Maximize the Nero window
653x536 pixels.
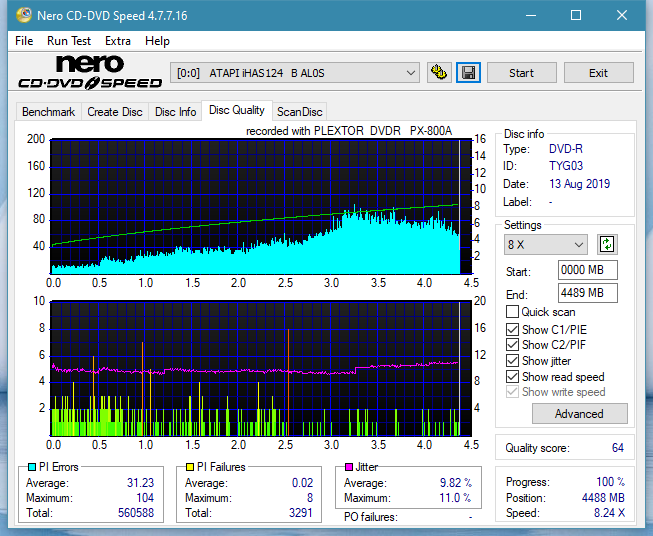pos(576,15)
